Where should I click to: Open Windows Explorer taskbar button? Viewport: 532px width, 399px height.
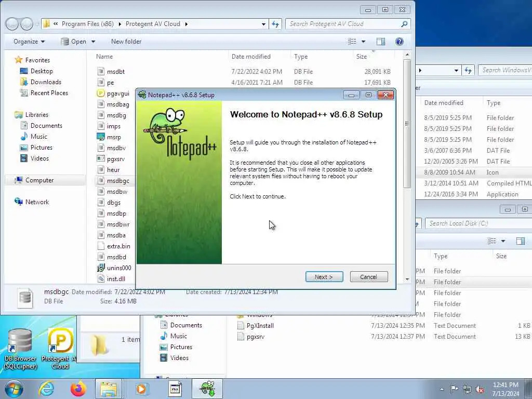[x=109, y=389]
